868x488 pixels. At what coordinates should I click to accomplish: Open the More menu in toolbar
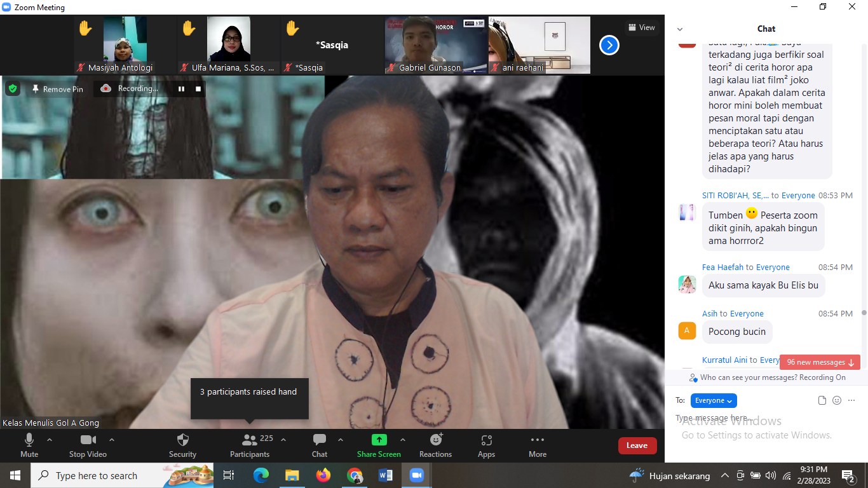(537, 445)
